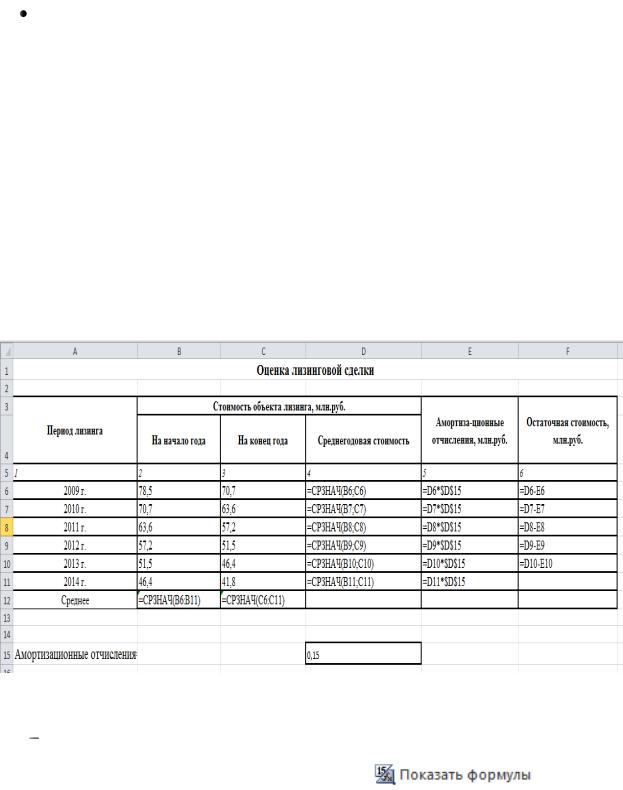This screenshot has height=790, width=623.
Task: Select cell =D10*$D$15
Action: point(469,563)
